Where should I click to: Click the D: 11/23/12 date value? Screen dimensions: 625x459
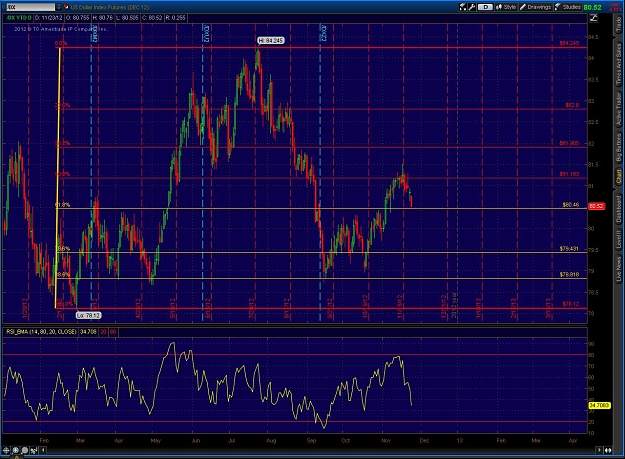49,18
